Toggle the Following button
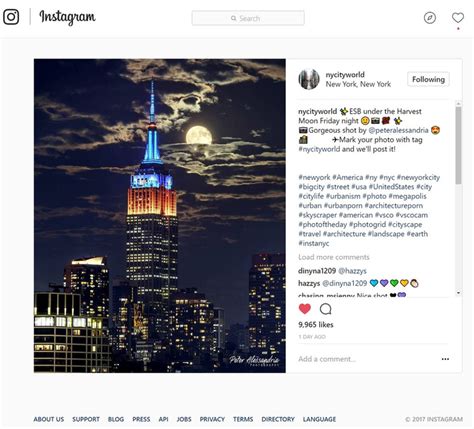 428,79
